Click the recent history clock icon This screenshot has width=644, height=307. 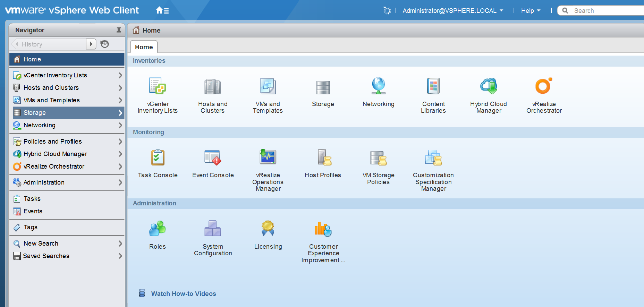pyautogui.click(x=104, y=44)
